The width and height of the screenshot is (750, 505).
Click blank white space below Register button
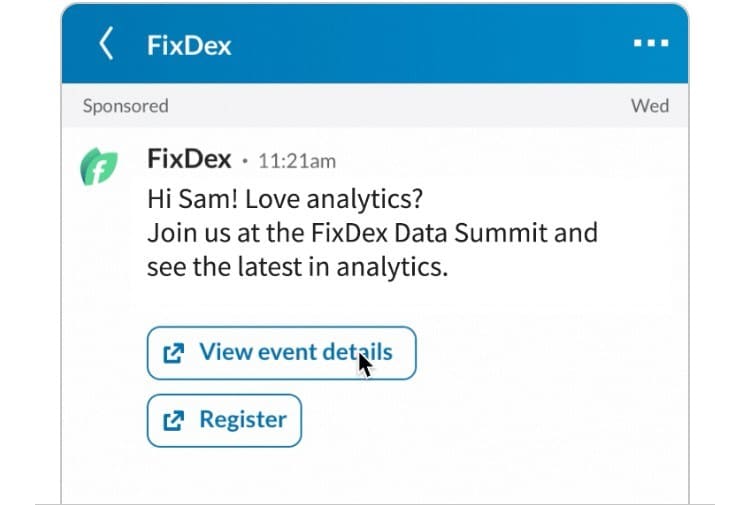click(373, 476)
